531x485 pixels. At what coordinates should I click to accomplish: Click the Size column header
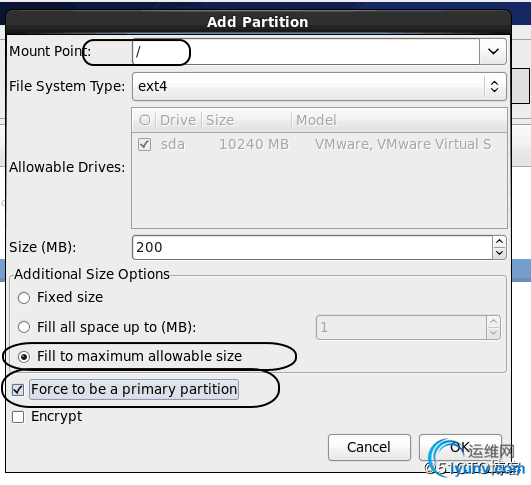coord(246,120)
